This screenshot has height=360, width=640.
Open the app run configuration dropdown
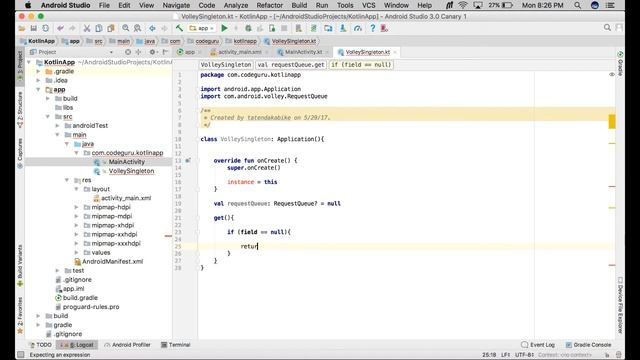point(202,28)
